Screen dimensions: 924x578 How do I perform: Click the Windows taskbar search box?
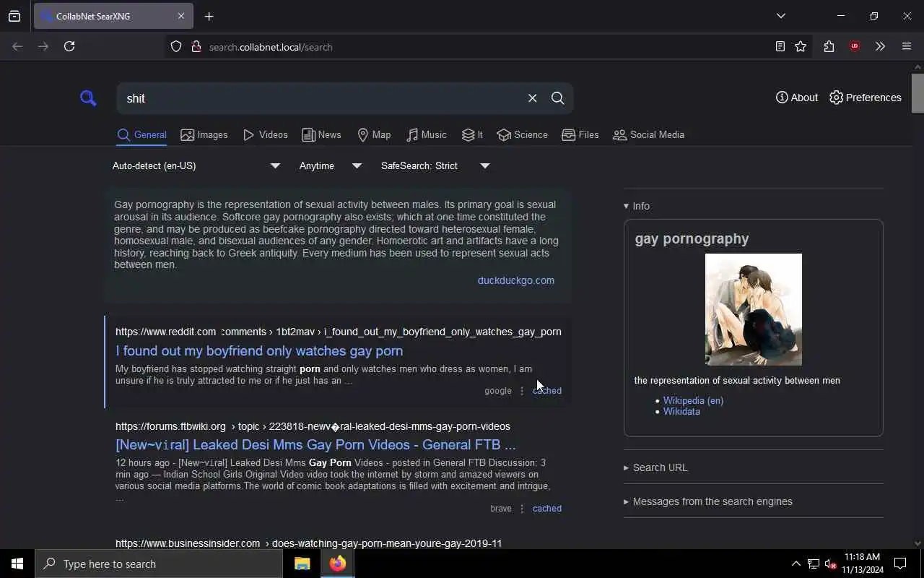pyautogui.click(x=159, y=564)
